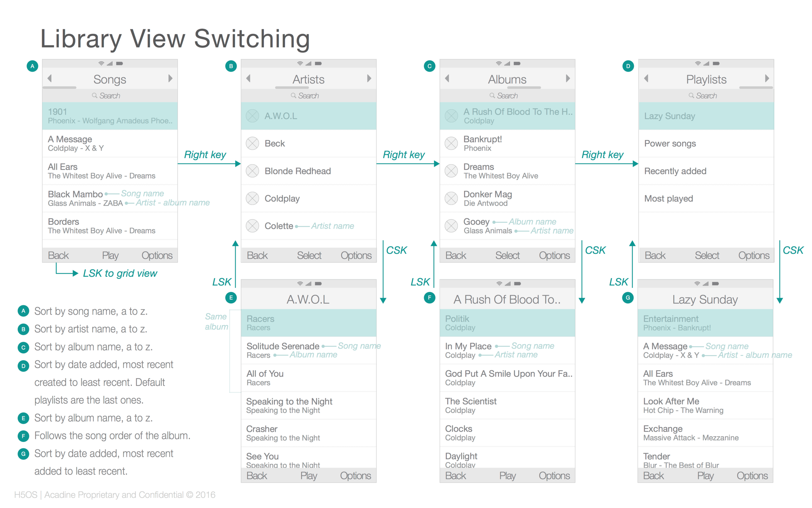The image size is (812, 508).
Task: Select 'The Scientist' track
Action: 507,406
